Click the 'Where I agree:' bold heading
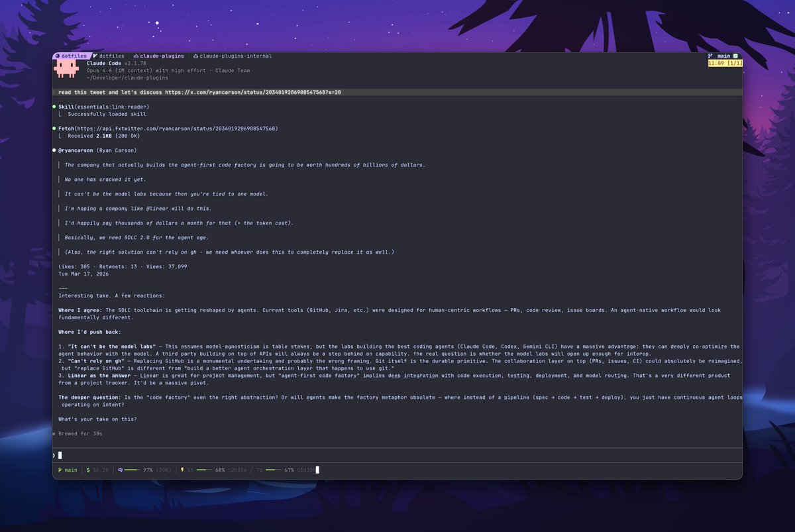Image resolution: width=795 pixels, height=532 pixels. (x=80, y=310)
